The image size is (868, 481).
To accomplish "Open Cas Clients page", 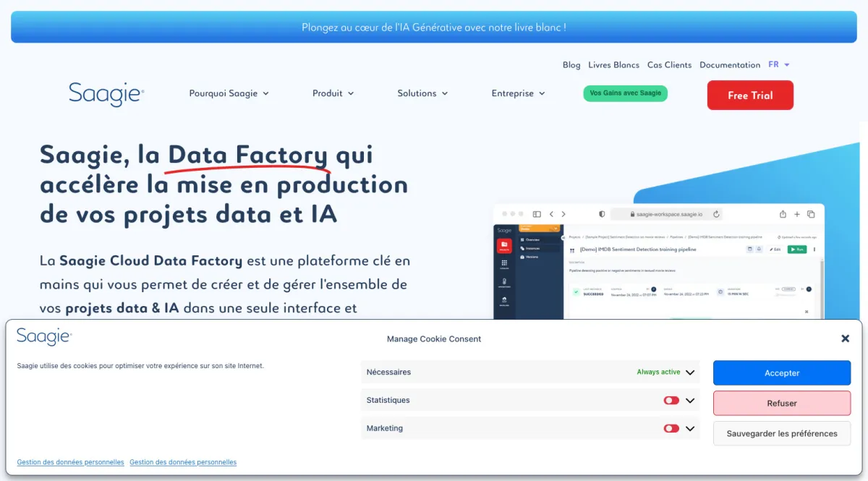I will tap(669, 65).
